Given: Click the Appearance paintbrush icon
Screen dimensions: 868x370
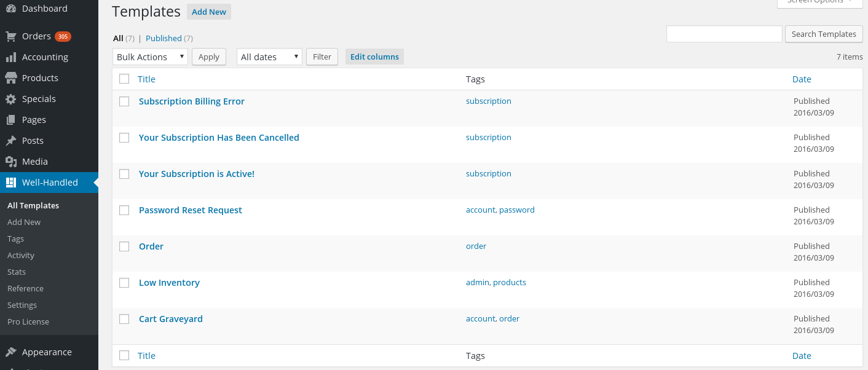Looking at the screenshot, I should (11, 352).
